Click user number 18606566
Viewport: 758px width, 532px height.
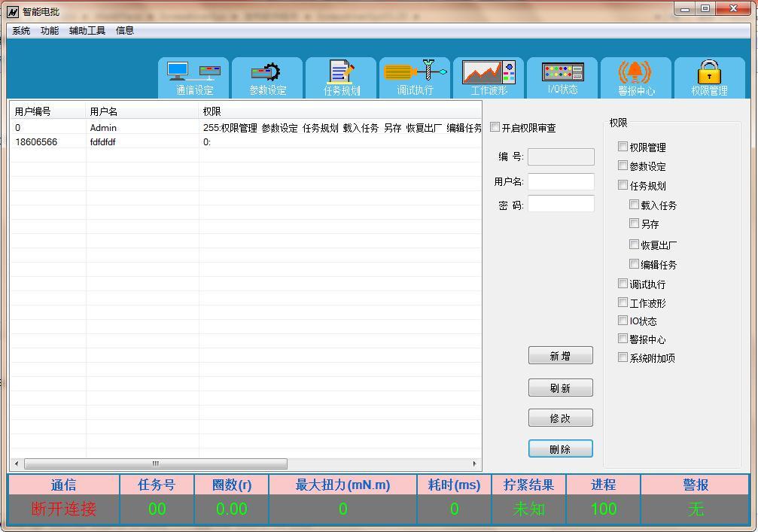(36, 142)
